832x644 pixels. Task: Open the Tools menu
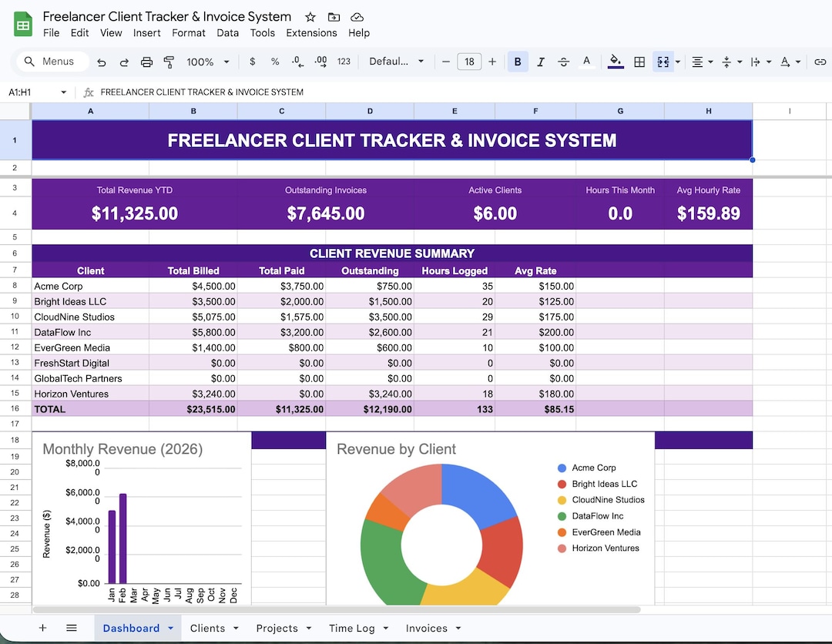point(263,33)
